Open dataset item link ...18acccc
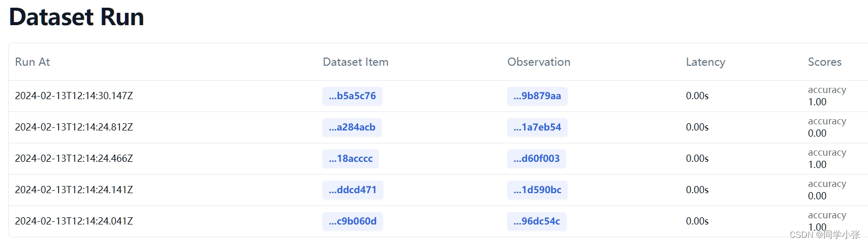 (x=350, y=159)
